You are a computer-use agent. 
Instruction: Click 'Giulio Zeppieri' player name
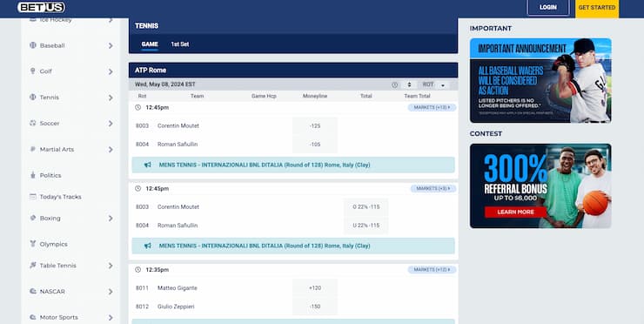coord(176,307)
